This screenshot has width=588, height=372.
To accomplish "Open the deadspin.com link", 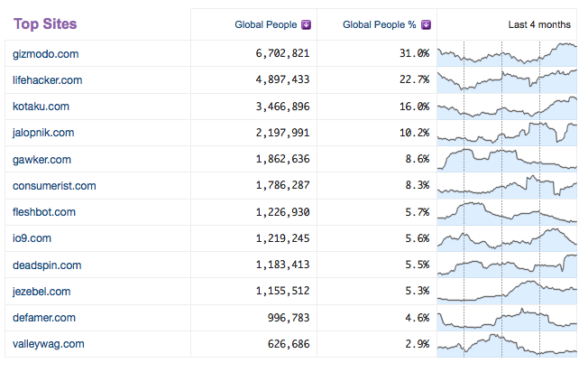I will click(47, 265).
